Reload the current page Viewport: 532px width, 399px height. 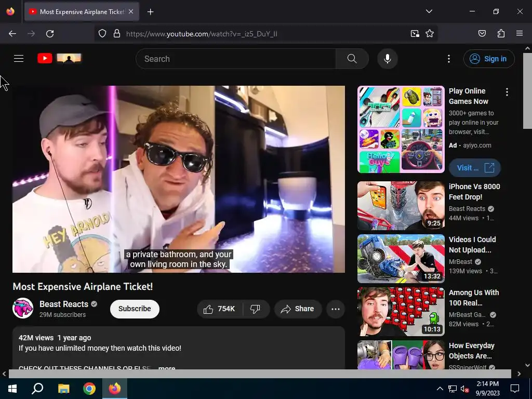[x=50, y=34]
